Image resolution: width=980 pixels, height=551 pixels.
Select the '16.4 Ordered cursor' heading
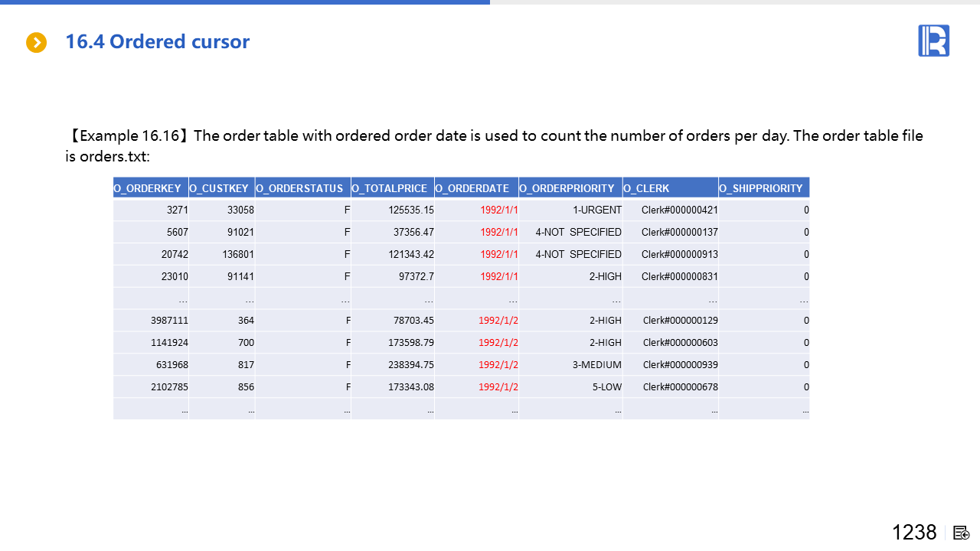pos(157,42)
